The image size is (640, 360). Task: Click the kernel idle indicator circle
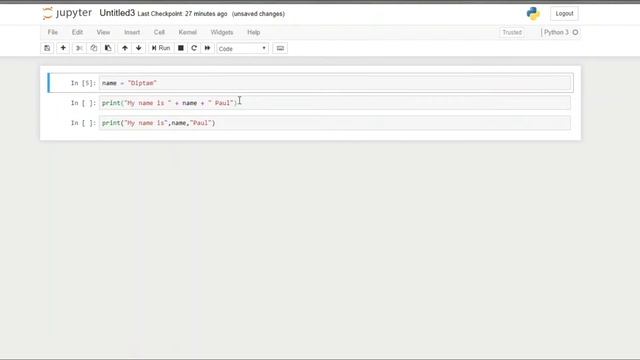(576, 32)
